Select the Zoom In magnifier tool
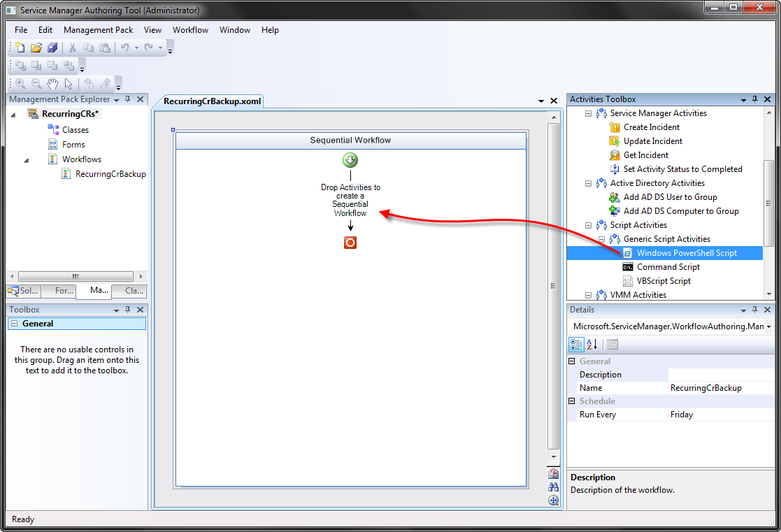This screenshot has height=532, width=781. (20, 84)
